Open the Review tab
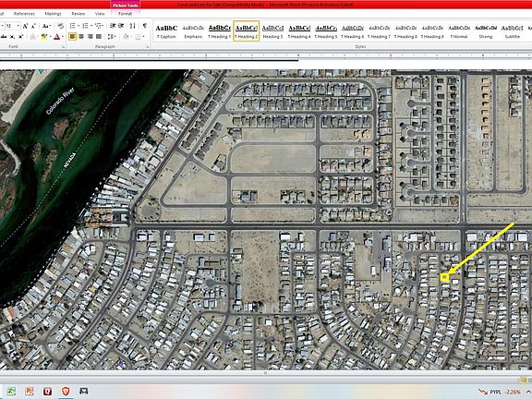This screenshot has width=532, height=399. pyautogui.click(x=78, y=14)
